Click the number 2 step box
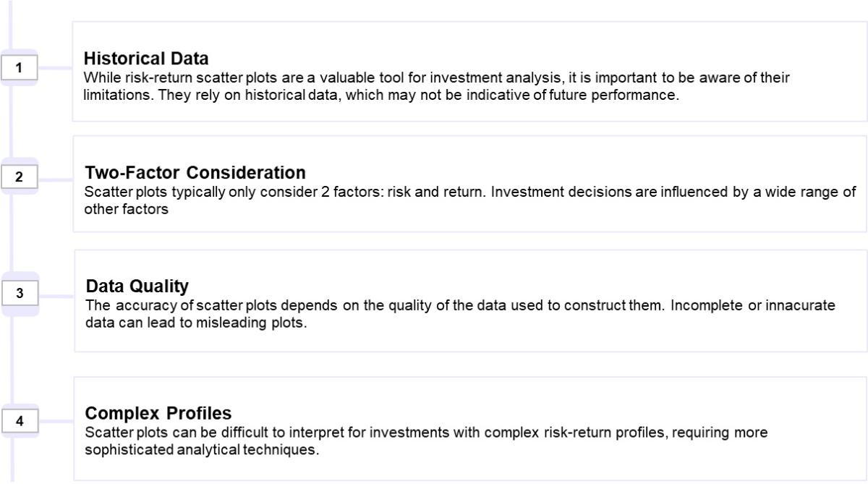Viewport: 868px width, 484px height. pos(20,177)
